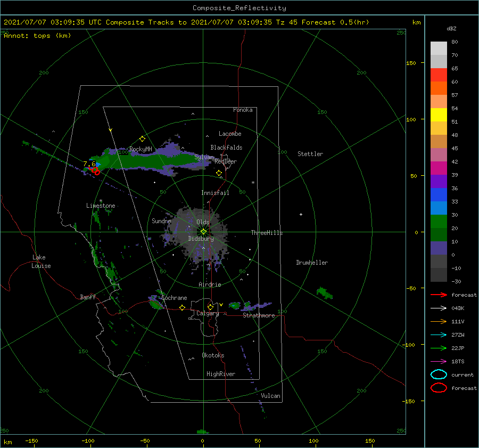Click the Stettler city label
Image resolution: width=479 pixels, height=448 pixels.
(310, 154)
